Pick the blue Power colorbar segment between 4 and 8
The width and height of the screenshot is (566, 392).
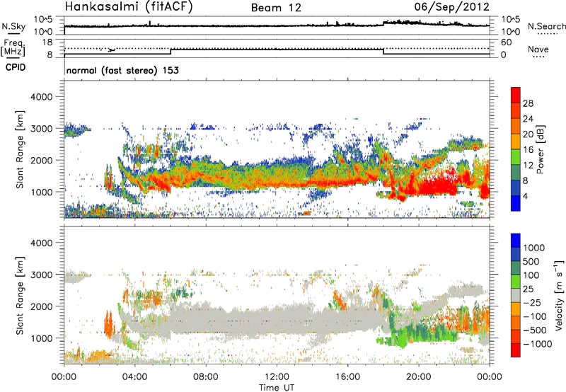pyautogui.click(x=516, y=188)
